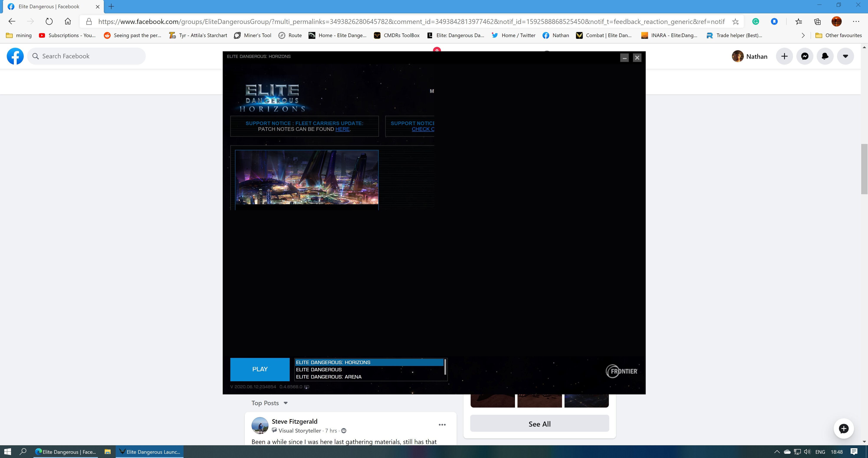Viewport: 868px width, 458px height.
Task: Select ELITE DANGEROUS: HORIZONS in product list
Action: 369,362
